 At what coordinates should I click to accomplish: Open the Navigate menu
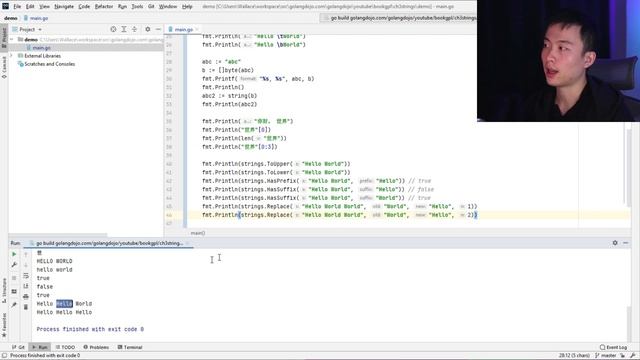pyautogui.click(x=64, y=7)
